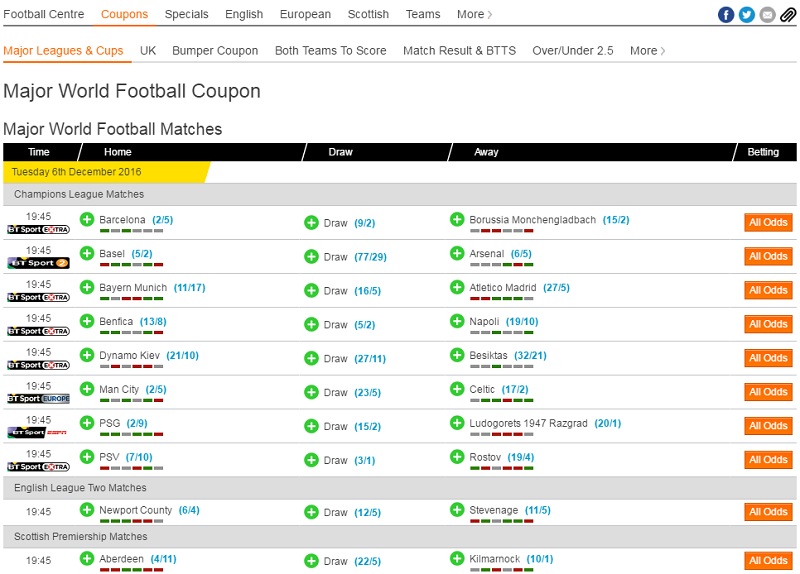This screenshot has width=800, height=574.
Task: Add Newport County selection plus icon
Action: [x=87, y=510]
